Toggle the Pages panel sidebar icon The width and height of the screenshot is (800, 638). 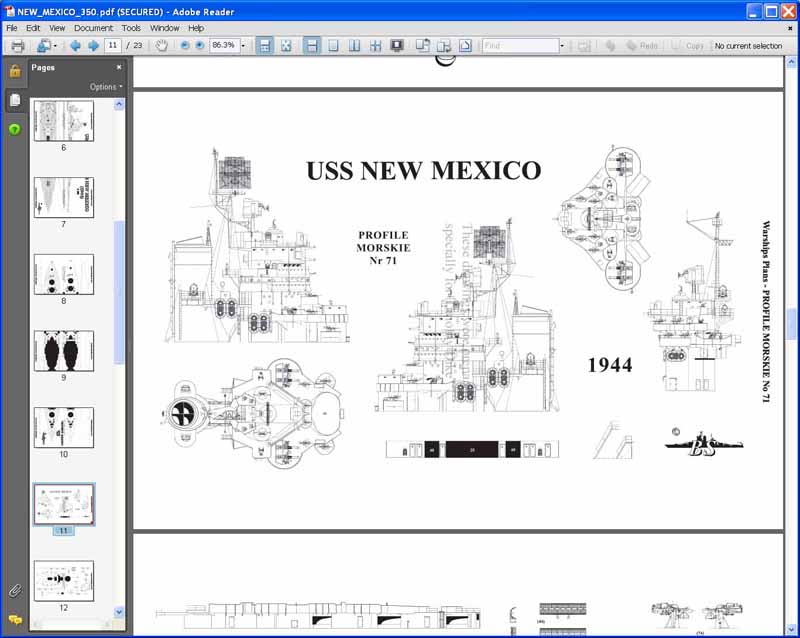[15, 100]
